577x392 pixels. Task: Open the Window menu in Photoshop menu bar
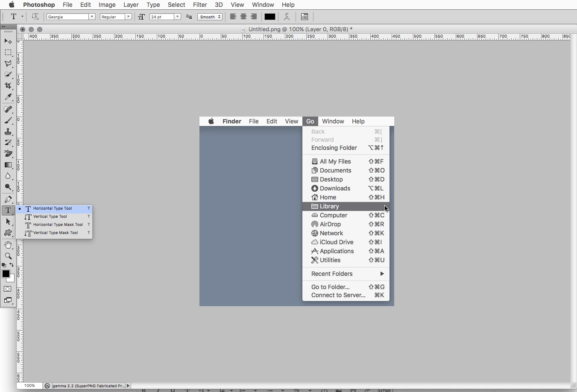point(263,5)
